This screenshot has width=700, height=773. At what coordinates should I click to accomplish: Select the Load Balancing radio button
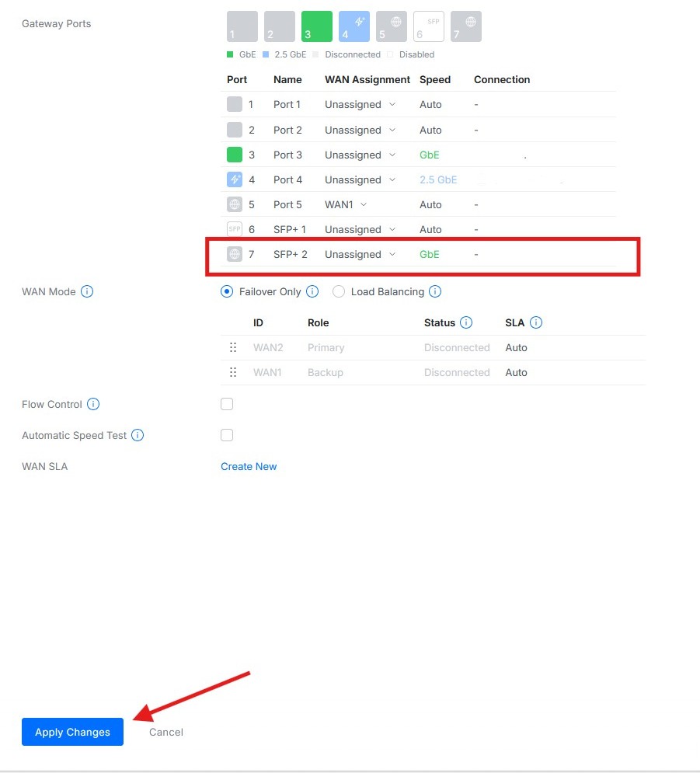coord(338,291)
